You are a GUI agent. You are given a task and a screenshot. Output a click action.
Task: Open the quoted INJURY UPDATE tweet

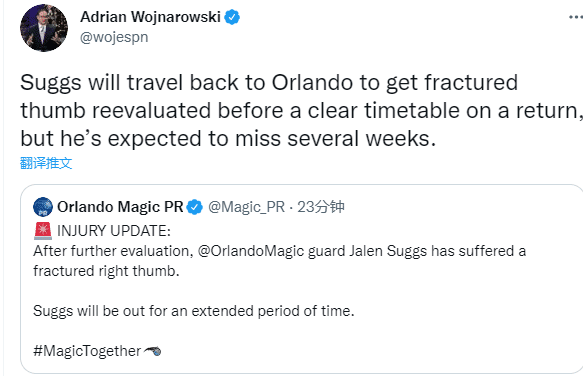302,279
